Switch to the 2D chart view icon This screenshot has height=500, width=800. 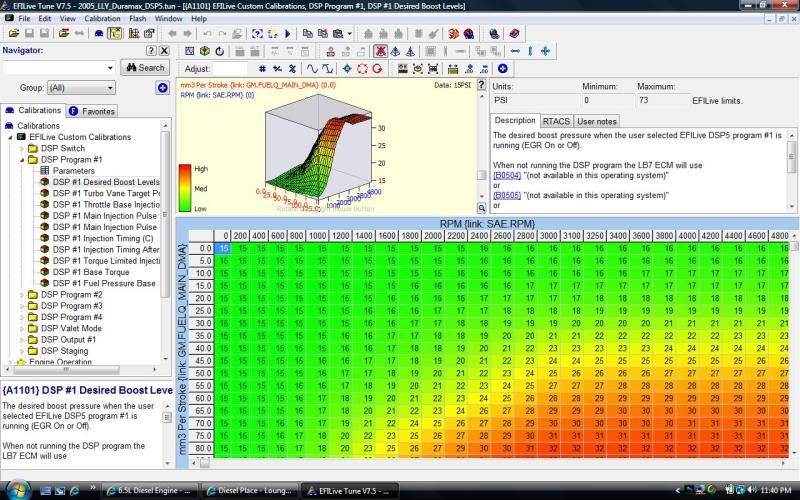click(x=189, y=51)
